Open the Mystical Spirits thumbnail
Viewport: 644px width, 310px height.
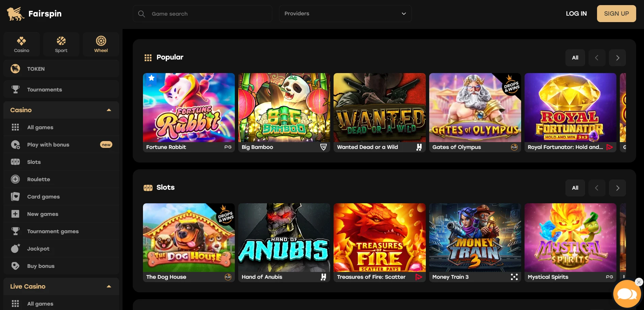[x=570, y=238]
